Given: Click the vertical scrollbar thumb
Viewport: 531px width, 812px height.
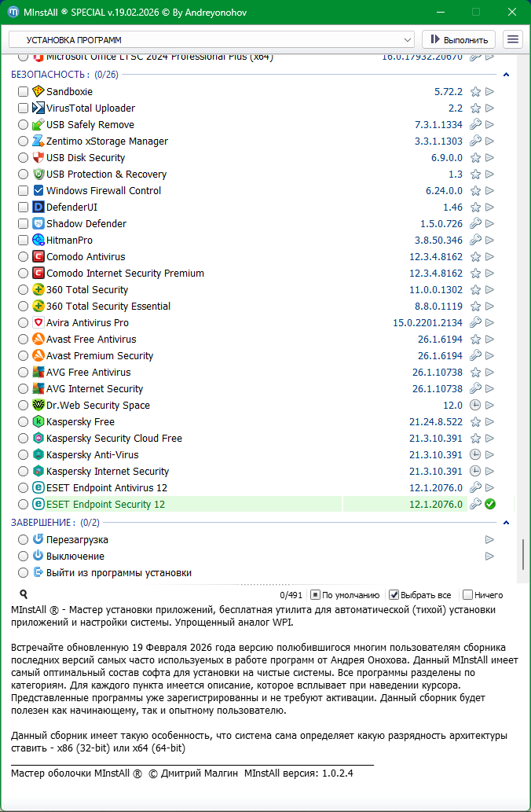Looking at the screenshot, I should (522, 553).
